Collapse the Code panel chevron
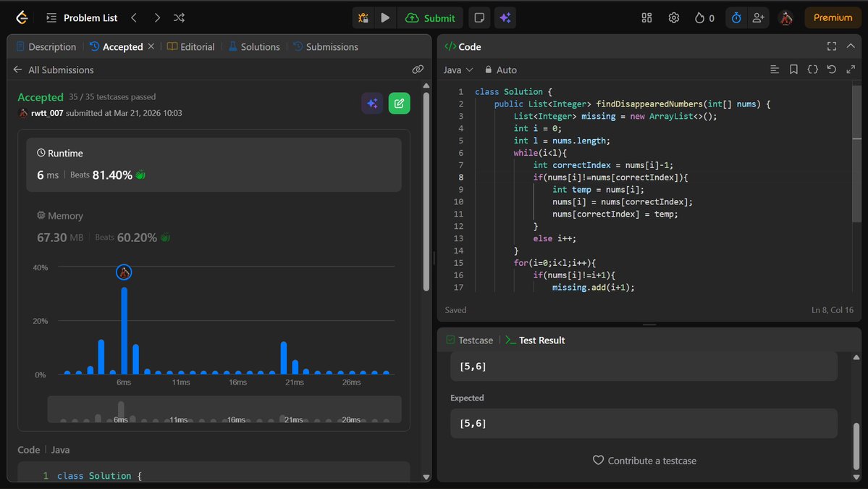The width and height of the screenshot is (868, 489). (x=851, y=46)
